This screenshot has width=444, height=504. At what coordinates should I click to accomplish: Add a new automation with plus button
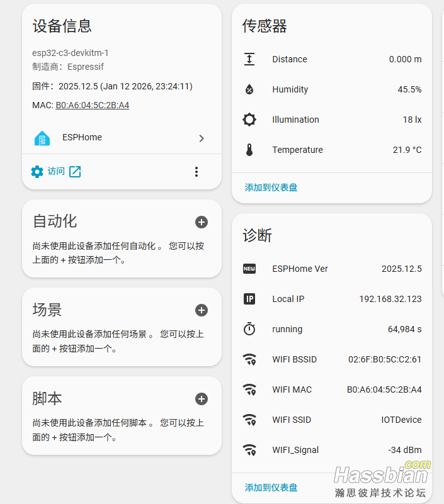tap(202, 222)
